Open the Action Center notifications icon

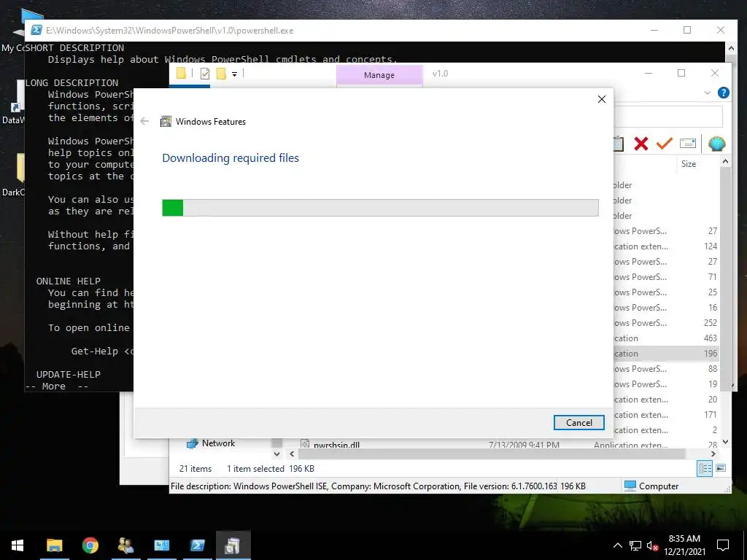[723, 545]
